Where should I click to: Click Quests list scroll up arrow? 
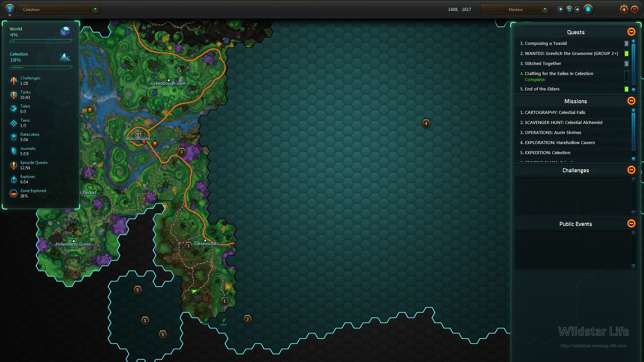633,41
